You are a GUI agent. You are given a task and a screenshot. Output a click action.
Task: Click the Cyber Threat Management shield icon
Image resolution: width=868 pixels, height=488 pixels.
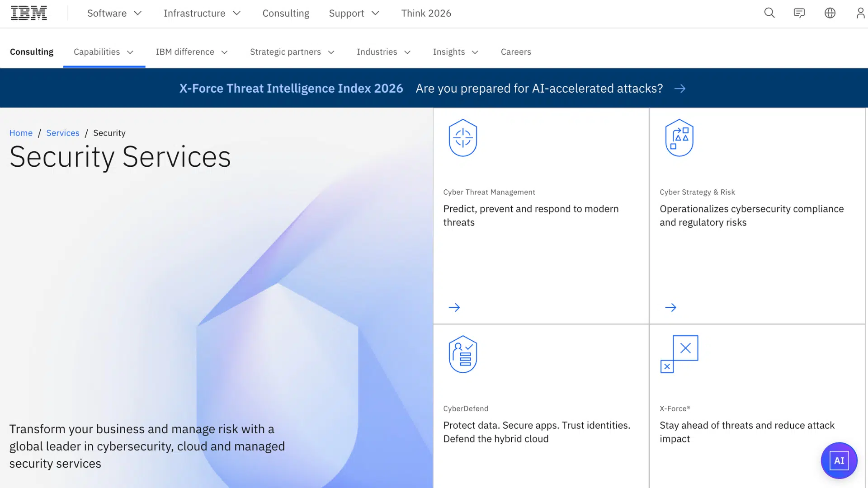tap(463, 138)
